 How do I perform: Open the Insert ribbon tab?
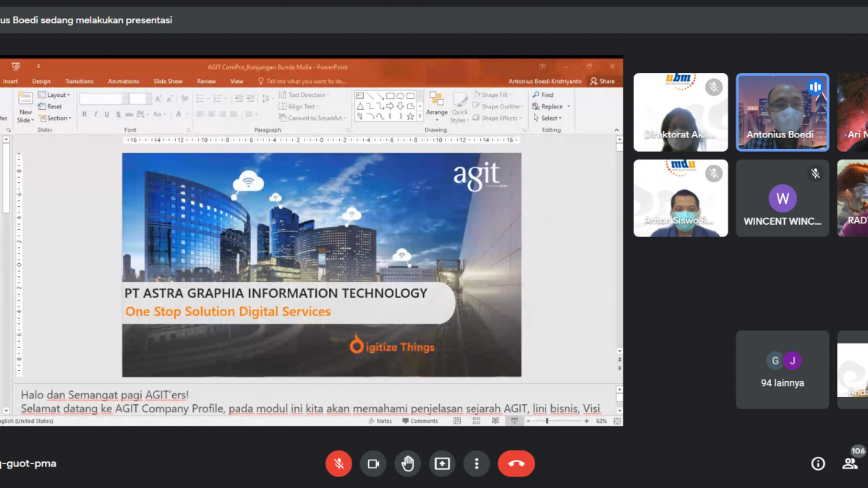coord(10,82)
